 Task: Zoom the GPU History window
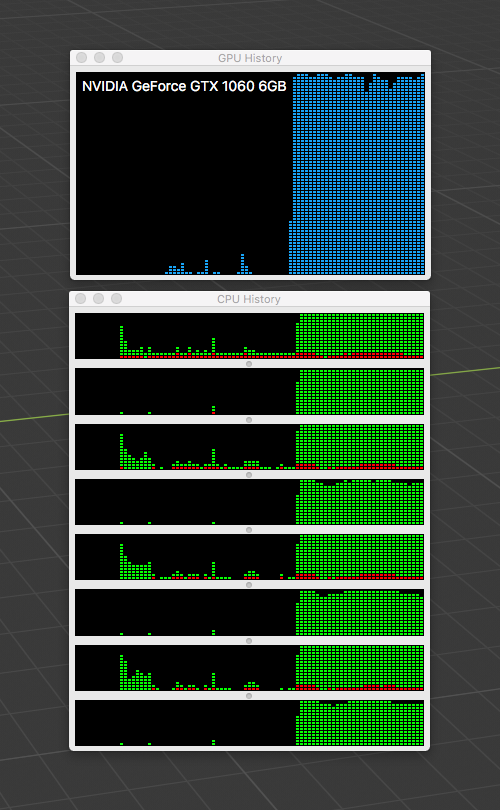(117, 57)
